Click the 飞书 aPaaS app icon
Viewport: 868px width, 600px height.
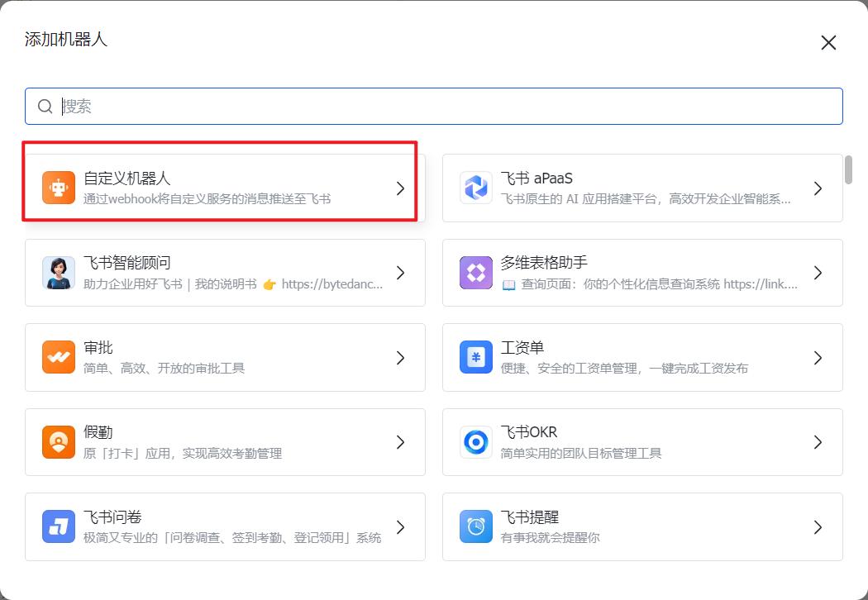coord(476,188)
